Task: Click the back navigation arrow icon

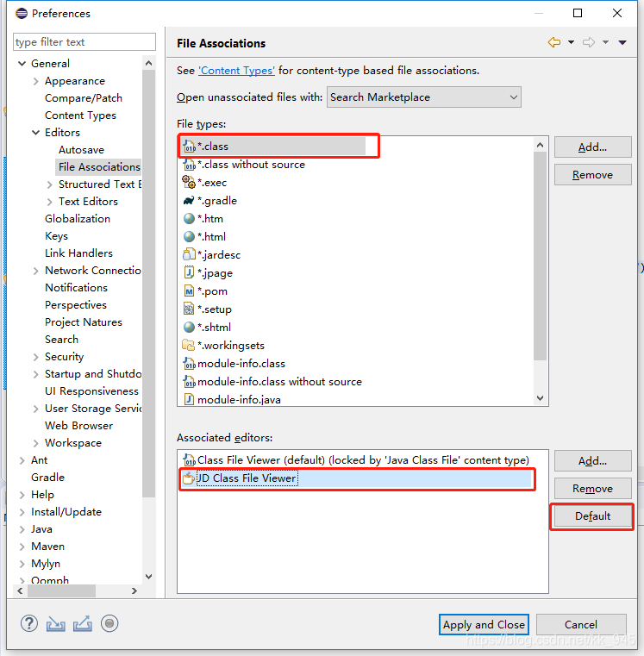Action: [x=554, y=42]
